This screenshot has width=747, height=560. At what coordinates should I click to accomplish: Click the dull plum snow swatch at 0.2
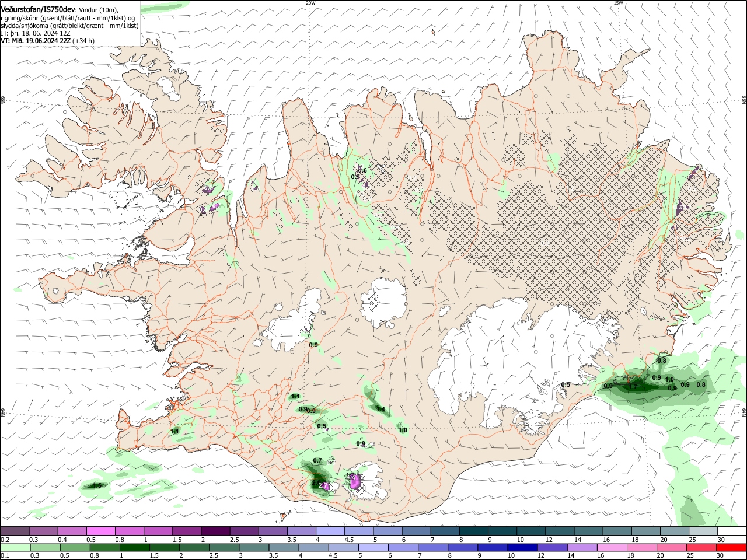(x=15, y=531)
